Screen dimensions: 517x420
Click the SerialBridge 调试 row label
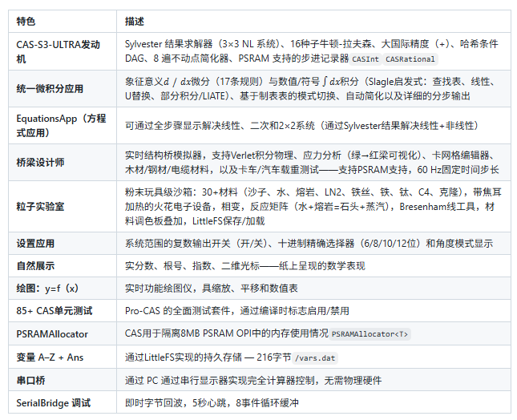pos(54,402)
